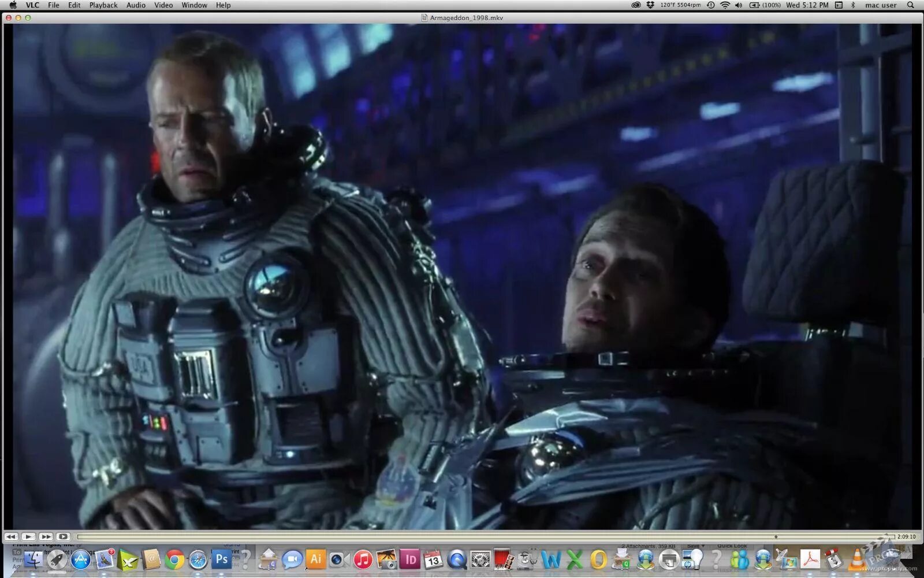Screen dimensions: 924x578
Task: Minimize the VLC window with yellow button
Action: click(18, 18)
